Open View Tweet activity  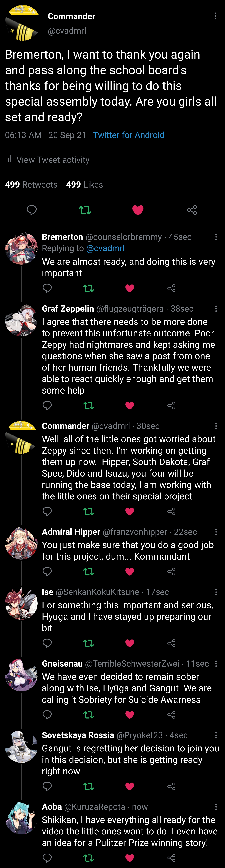[49, 160]
